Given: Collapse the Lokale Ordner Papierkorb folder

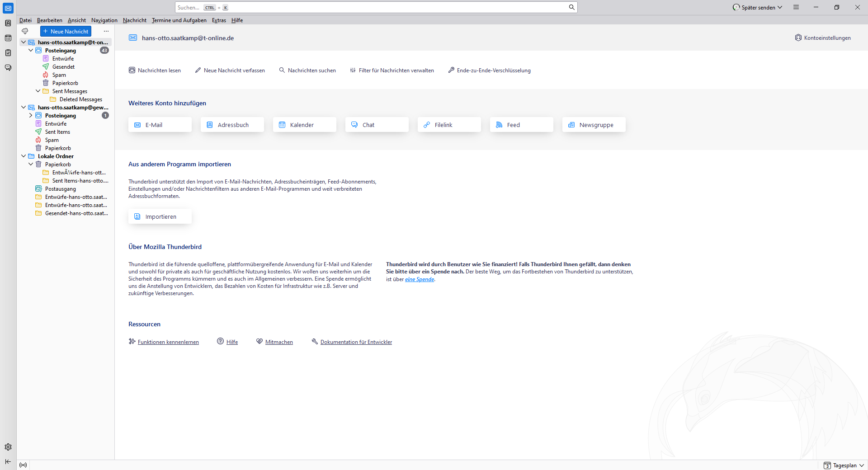Looking at the screenshot, I should coord(31,164).
